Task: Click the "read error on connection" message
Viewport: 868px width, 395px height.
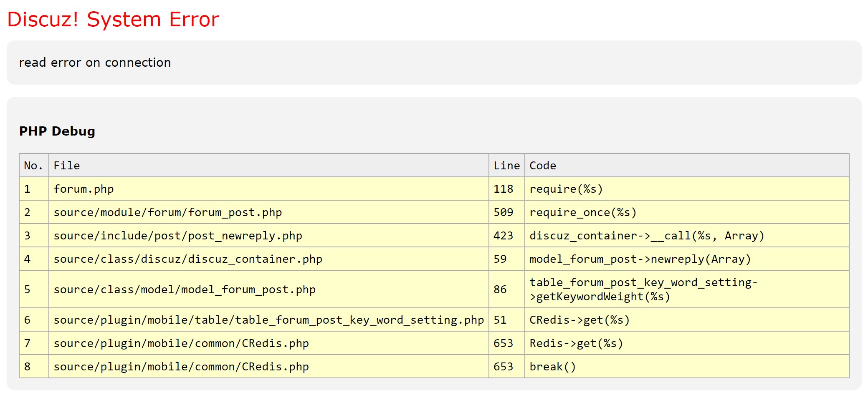Action: tap(95, 63)
